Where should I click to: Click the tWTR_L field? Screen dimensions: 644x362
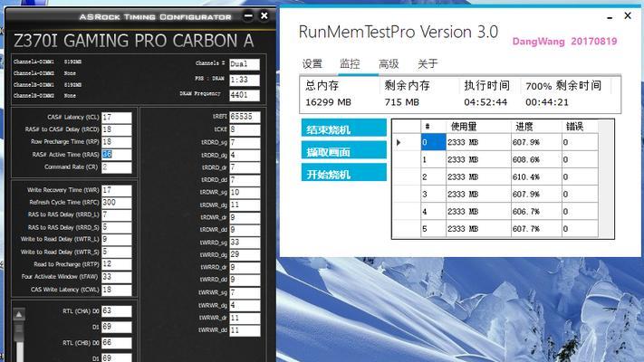tap(117, 239)
